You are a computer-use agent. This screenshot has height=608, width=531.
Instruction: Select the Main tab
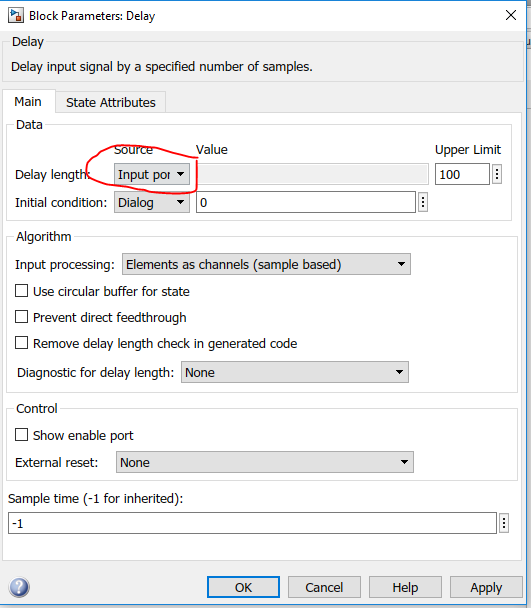(x=28, y=102)
